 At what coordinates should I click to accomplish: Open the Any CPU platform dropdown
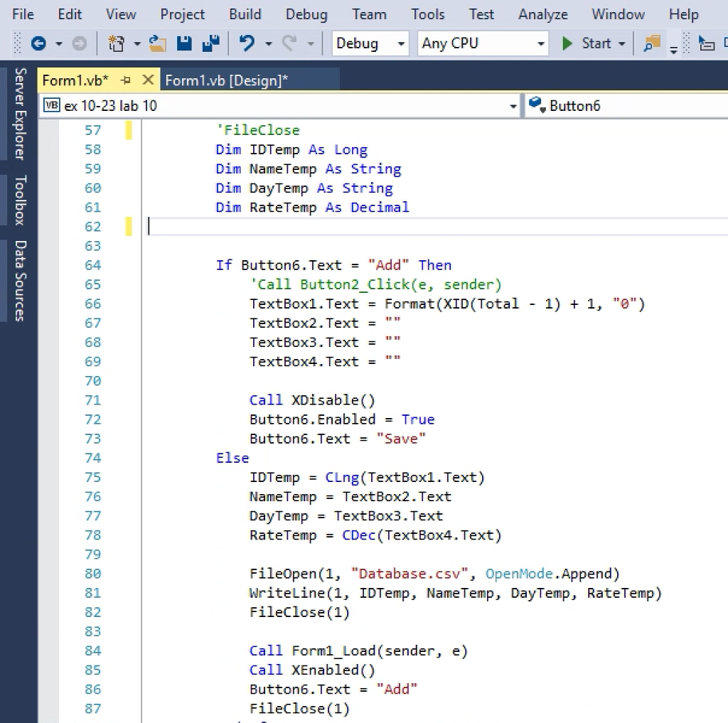[x=483, y=43]
